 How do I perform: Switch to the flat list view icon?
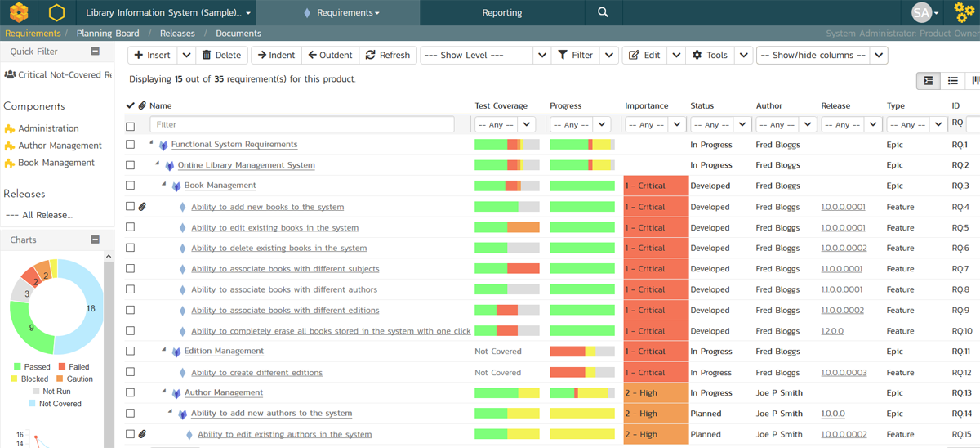(952, 81)
